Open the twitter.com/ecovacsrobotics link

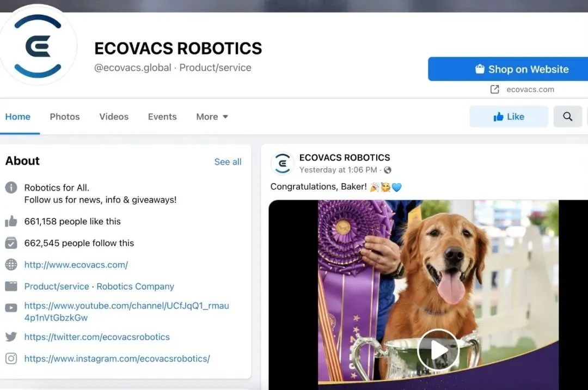coord(97,337)
